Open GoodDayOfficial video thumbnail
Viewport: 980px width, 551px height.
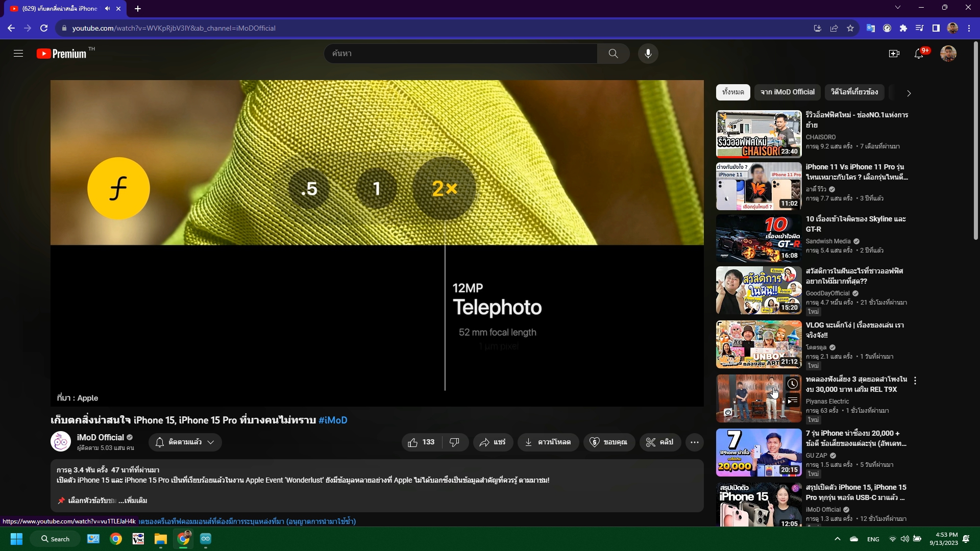click(x=758, y=290)
